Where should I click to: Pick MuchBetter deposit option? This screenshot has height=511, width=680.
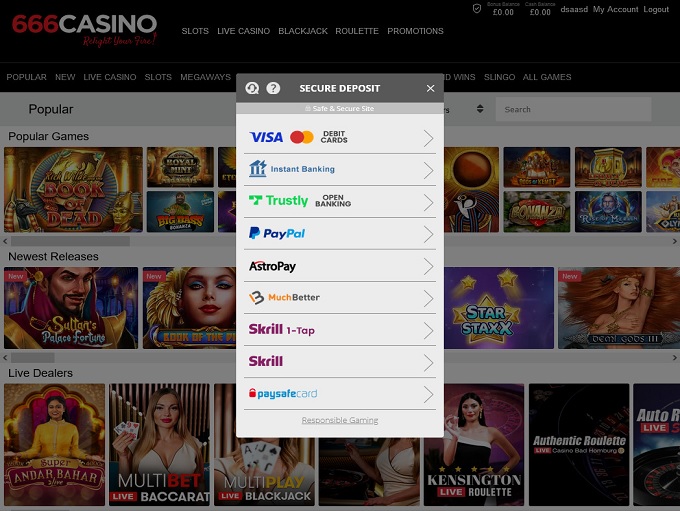tap(339, 298)
